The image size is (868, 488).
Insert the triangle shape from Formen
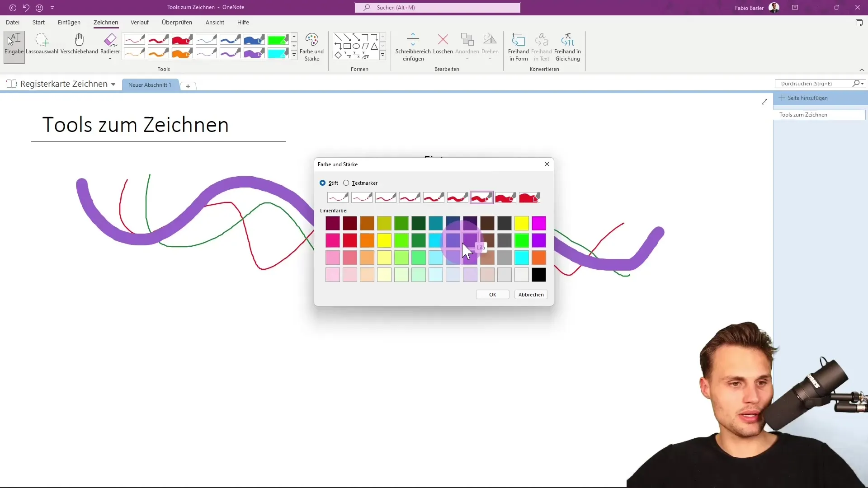pyautogui.click(x=374, y=46)
